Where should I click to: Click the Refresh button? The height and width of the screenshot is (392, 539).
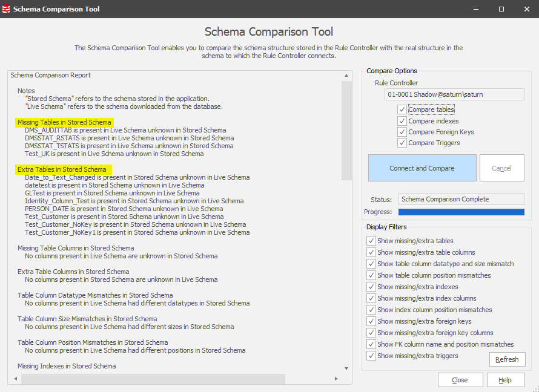[x=507, y=359]
